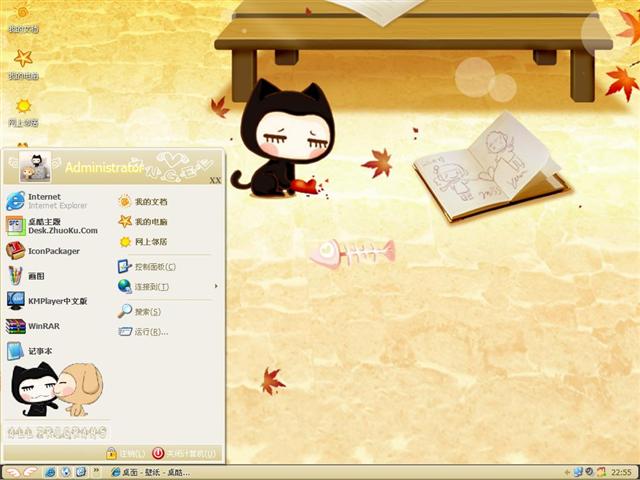Expand hidden quick launch items chevron
Image resolution: width=640 pixels, height=480 pixels.
point(96,471)
